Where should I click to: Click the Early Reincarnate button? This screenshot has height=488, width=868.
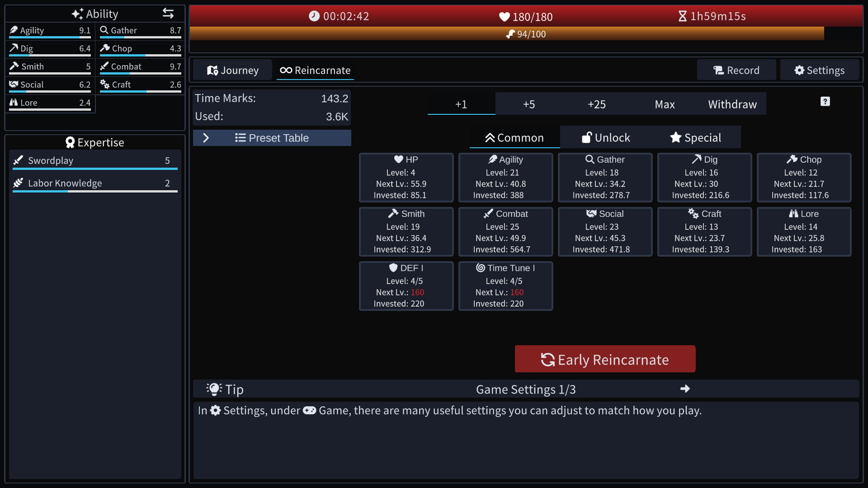605,359
